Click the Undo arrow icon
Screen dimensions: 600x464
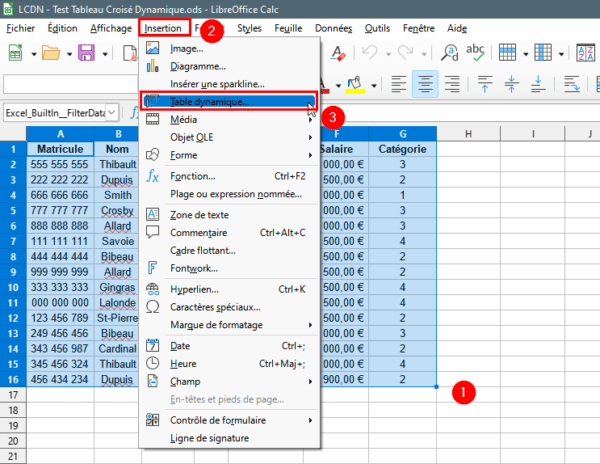(x=370, y=53)
